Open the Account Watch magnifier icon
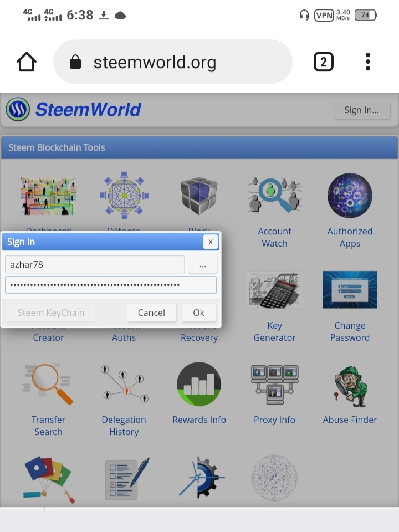This screenshot has height=532, width=399. coord(274,195)
